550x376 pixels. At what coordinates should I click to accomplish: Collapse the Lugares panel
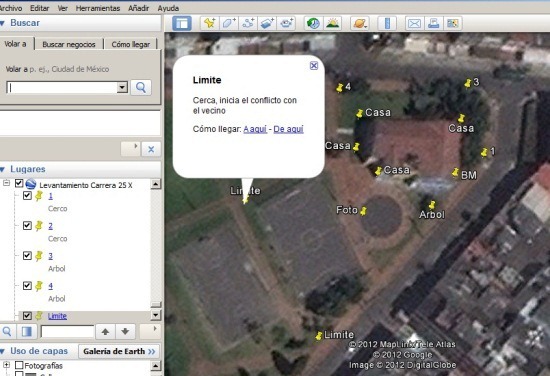[3, 169]
